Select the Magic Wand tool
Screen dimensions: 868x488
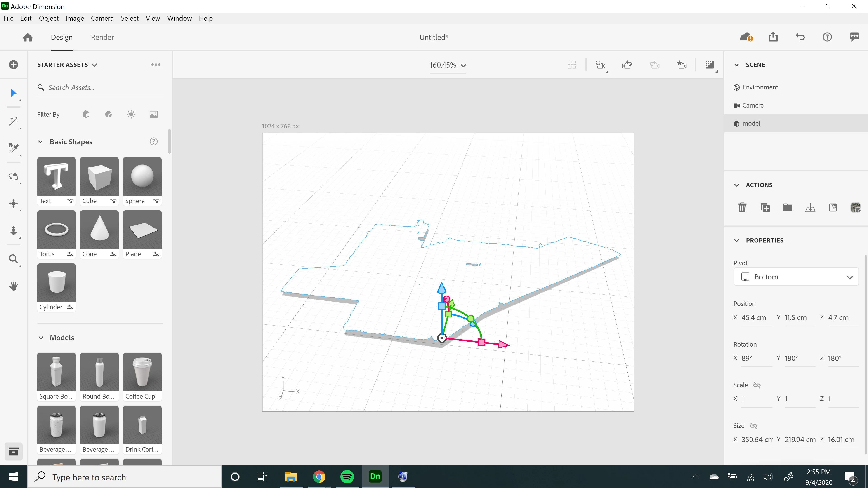[14, 121]
